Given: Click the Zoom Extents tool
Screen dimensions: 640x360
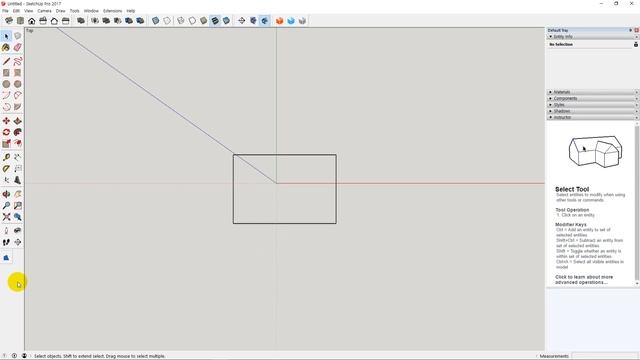Looking at the screenshot, I should 6,217.
